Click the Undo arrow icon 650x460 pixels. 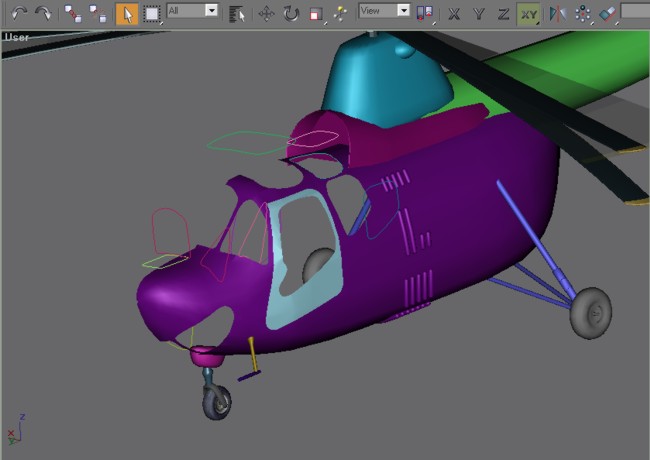[x=18, y=13]
